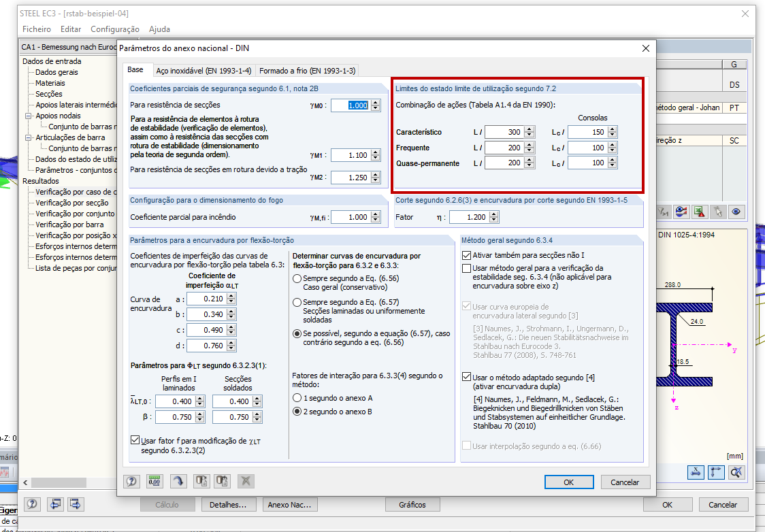Toggle the eye view mode icon
This screenshot has width=765, height=532.
[x=736, y=212]
